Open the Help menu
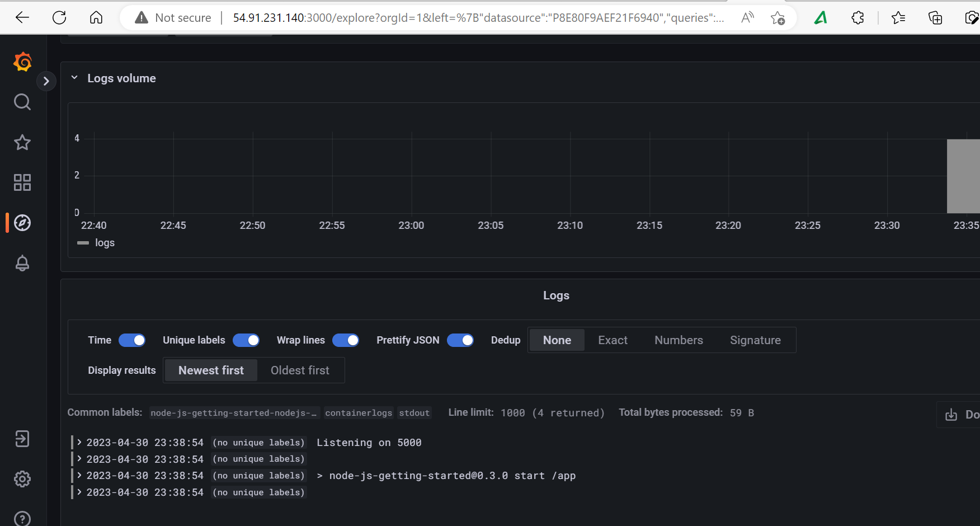 [22, 518]
